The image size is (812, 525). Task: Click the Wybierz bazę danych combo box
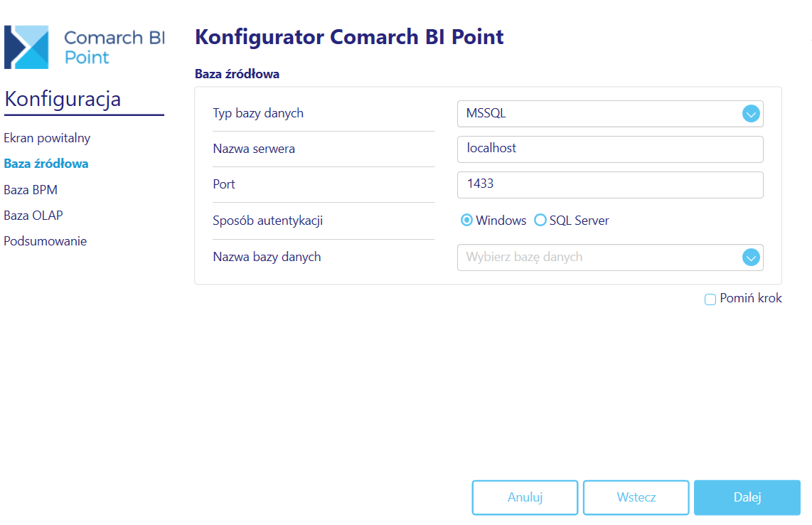(x=610, y=258)
